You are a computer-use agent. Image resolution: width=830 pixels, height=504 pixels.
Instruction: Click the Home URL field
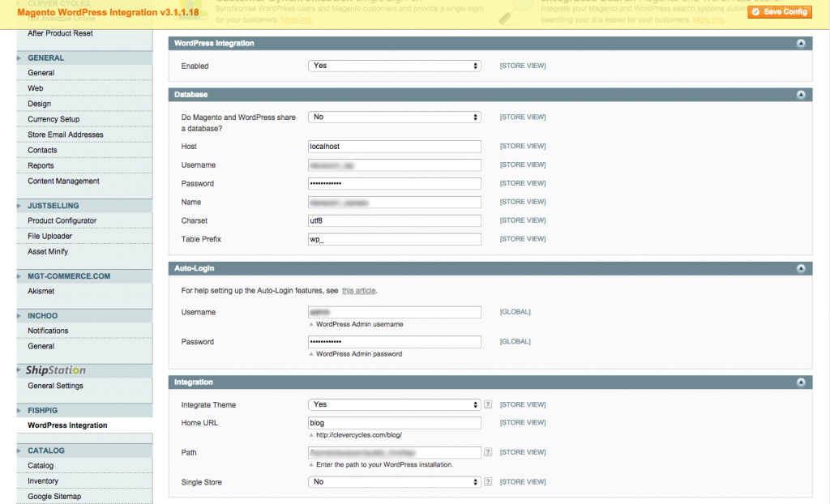(395, 423)
